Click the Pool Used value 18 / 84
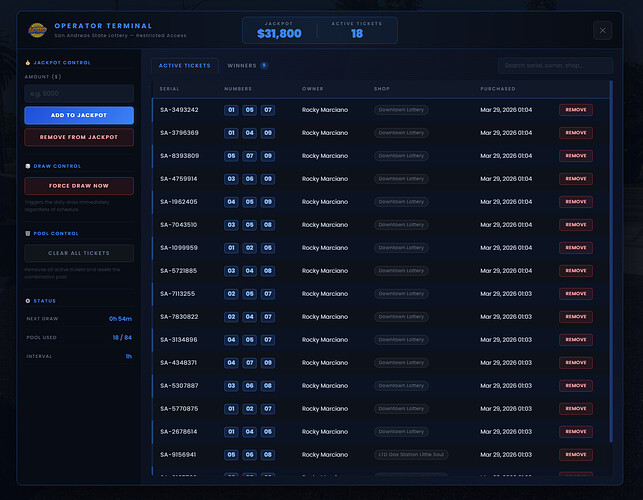The width and height of the screenshot is (643, 500). [122, 338]
